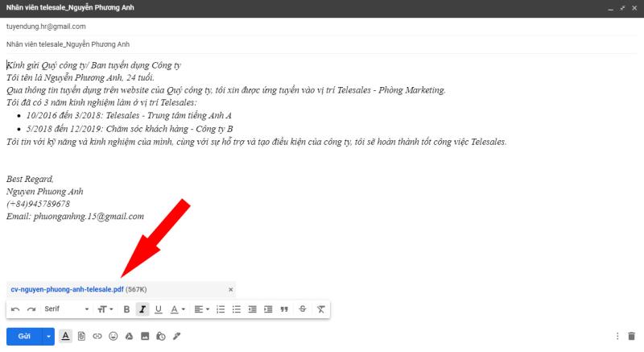The height and width of the screenshot is (352, 644).
Task: Click the email phuonganhng.15@gmail.com line
Action: (x=75, y=217)
